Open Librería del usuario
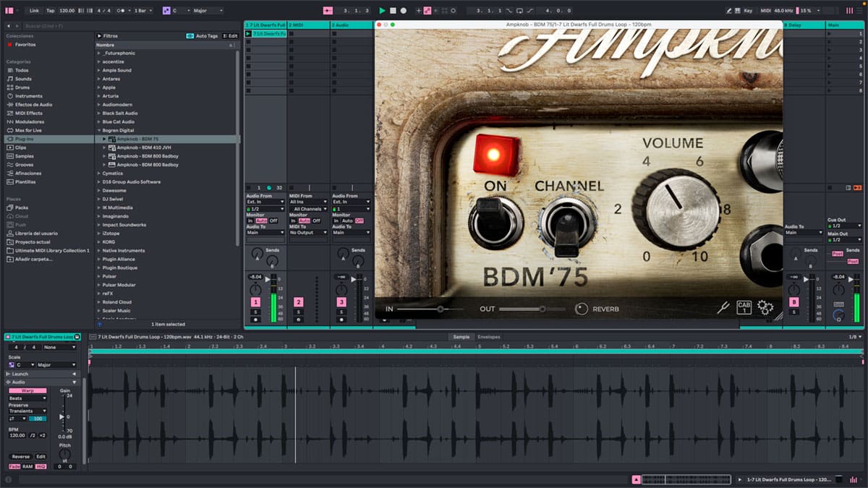The image size is (868, 488). coord(35,234)
